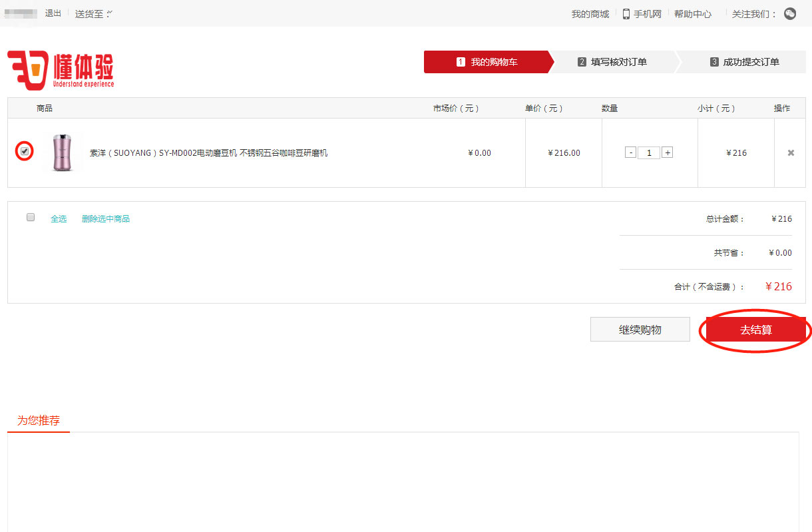The image size is (812, 532).
Task: Click 退出 to log out
Action: (x=53, y=13)
